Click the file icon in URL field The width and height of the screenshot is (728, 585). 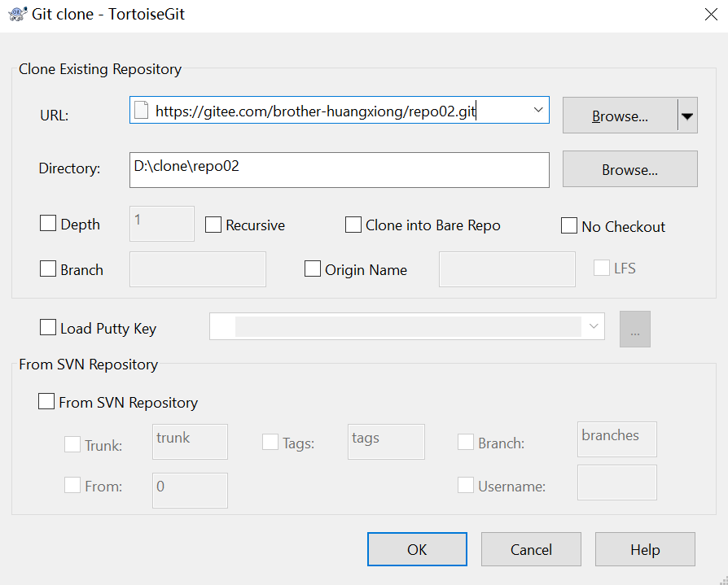(x=142, y=111)
